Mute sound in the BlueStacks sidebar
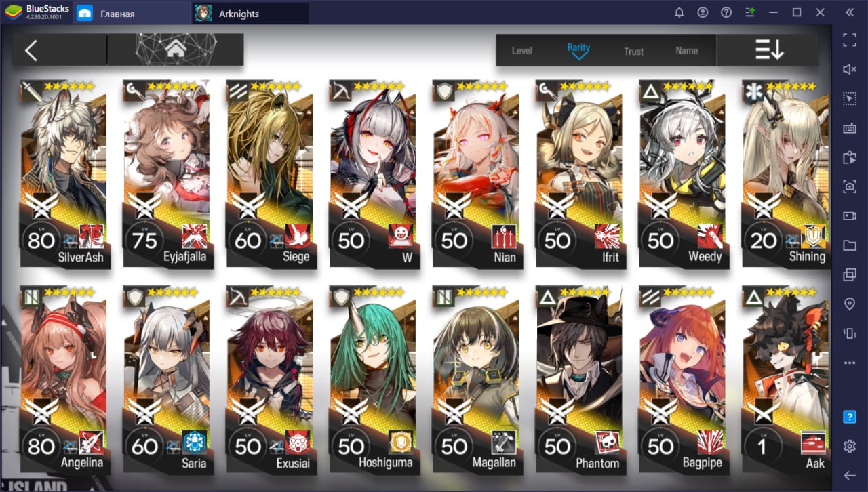Image resolution: width=868 pixels, height=492 pixels. 849,69
